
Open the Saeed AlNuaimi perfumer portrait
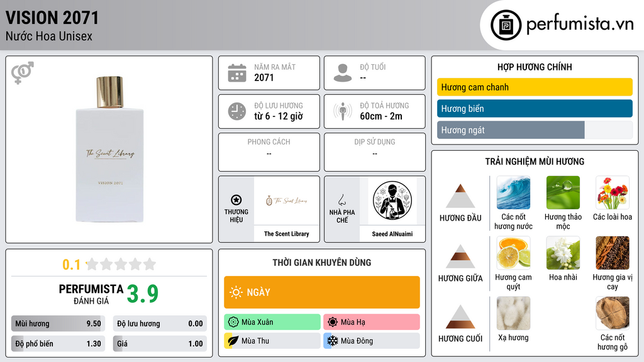(392, 200)
